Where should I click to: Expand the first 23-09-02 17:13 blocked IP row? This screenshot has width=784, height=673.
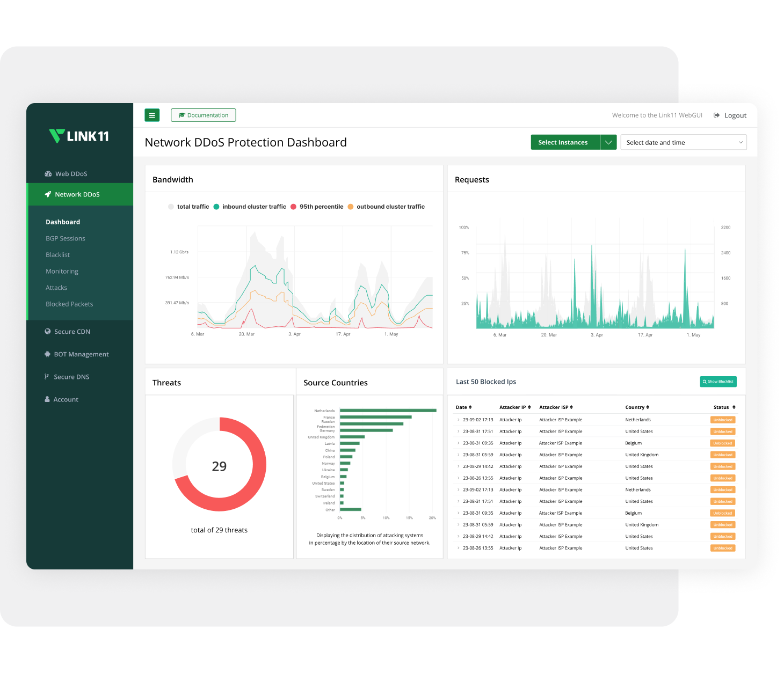click(x=459, y=420)
